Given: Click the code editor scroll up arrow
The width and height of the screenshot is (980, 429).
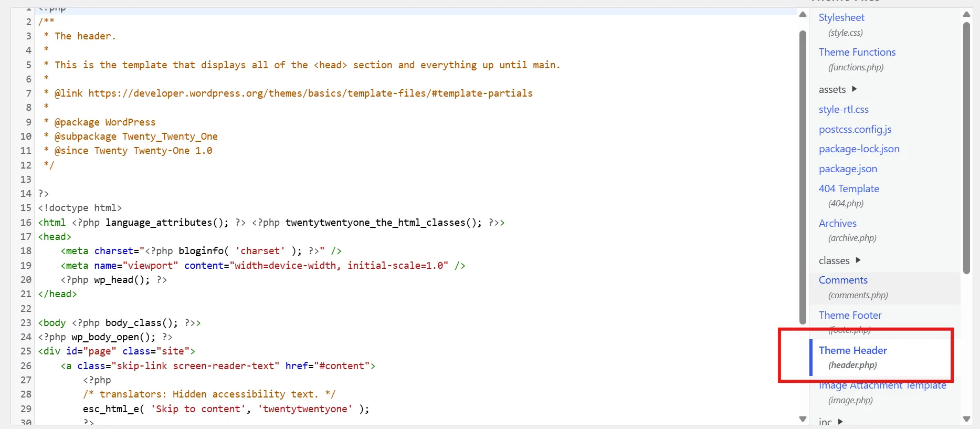Looking at the screenshot, I should (x=803, y=15).
